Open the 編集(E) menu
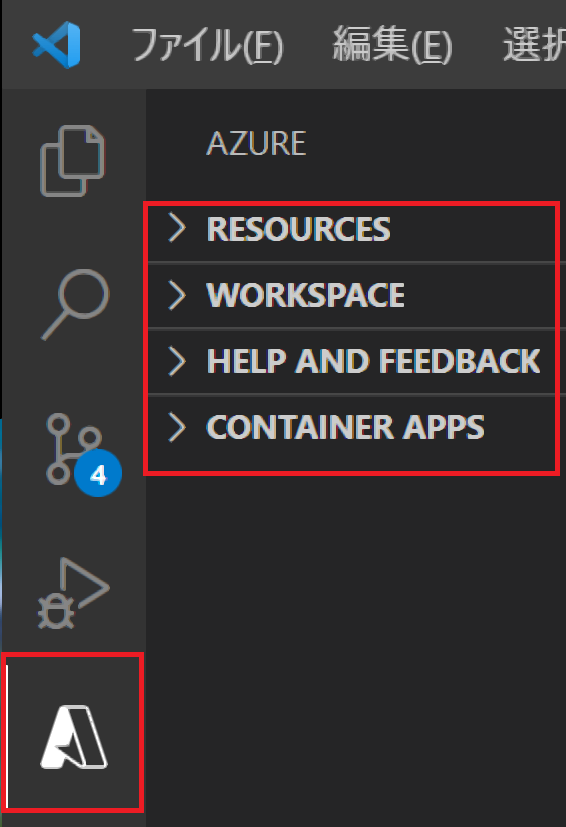This screenshot has width=566, height=827. coord(392,45)
